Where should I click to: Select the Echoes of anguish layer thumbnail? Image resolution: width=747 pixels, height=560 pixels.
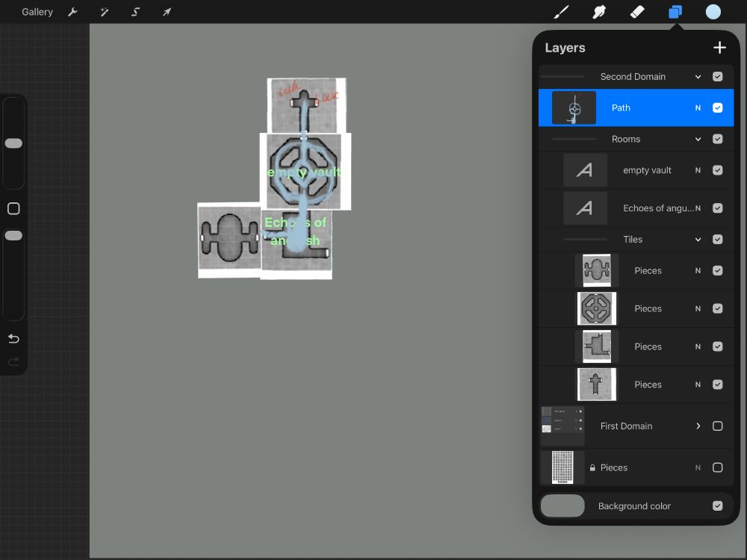pos(586,208)
